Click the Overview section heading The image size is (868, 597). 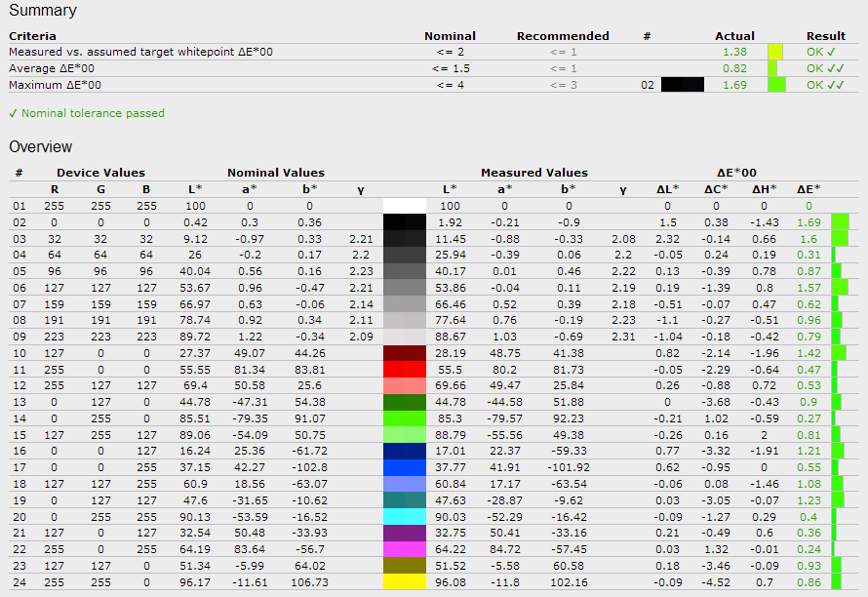(x=41, y=147)
